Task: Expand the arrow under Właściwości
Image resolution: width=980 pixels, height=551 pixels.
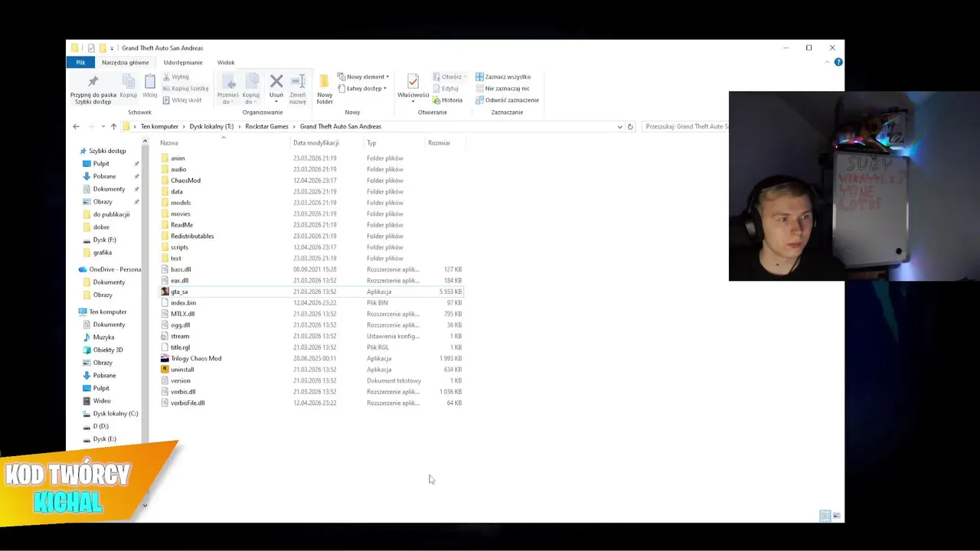Action: (x=413, y=102)
